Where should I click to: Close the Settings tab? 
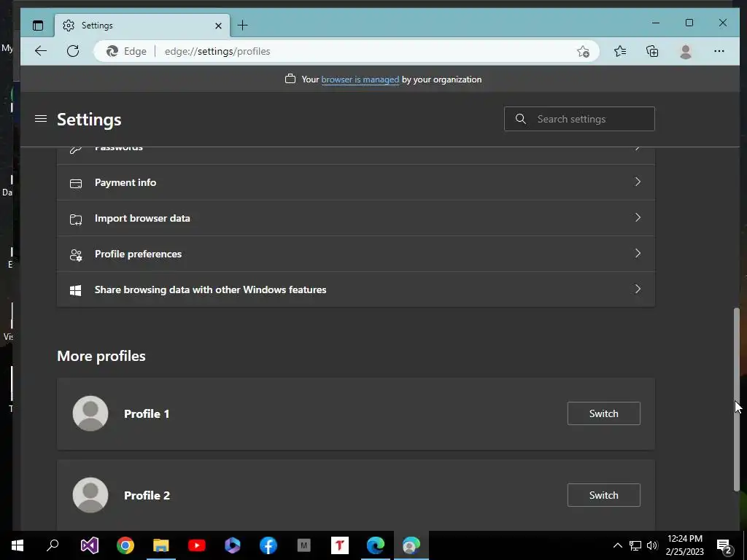[x=218, y=26]
